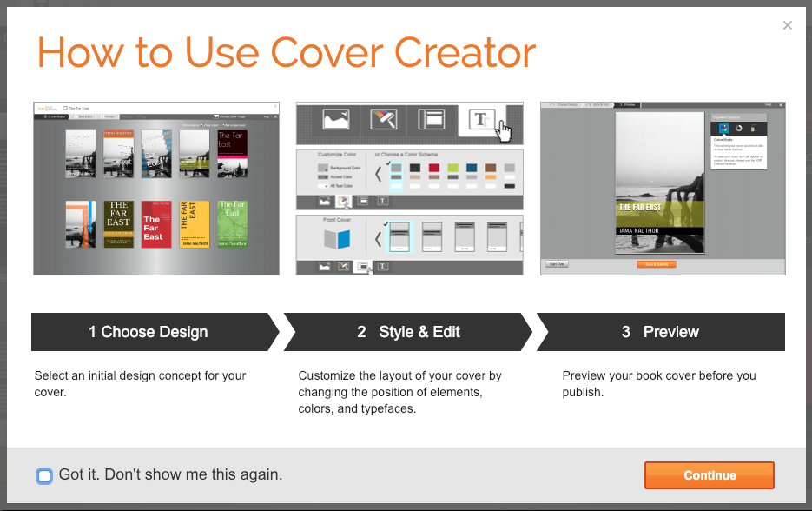Check "Got it. Don't show me this again"

[44, 475]
